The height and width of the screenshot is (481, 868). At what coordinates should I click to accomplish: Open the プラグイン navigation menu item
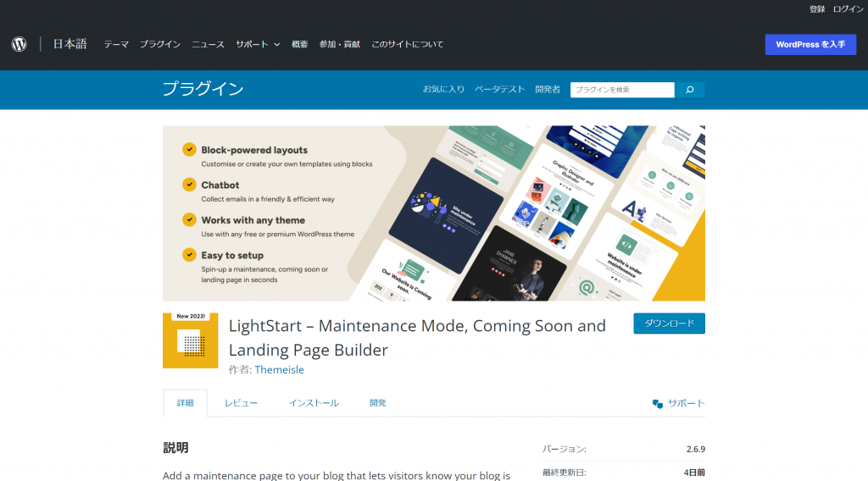point(160,44)
